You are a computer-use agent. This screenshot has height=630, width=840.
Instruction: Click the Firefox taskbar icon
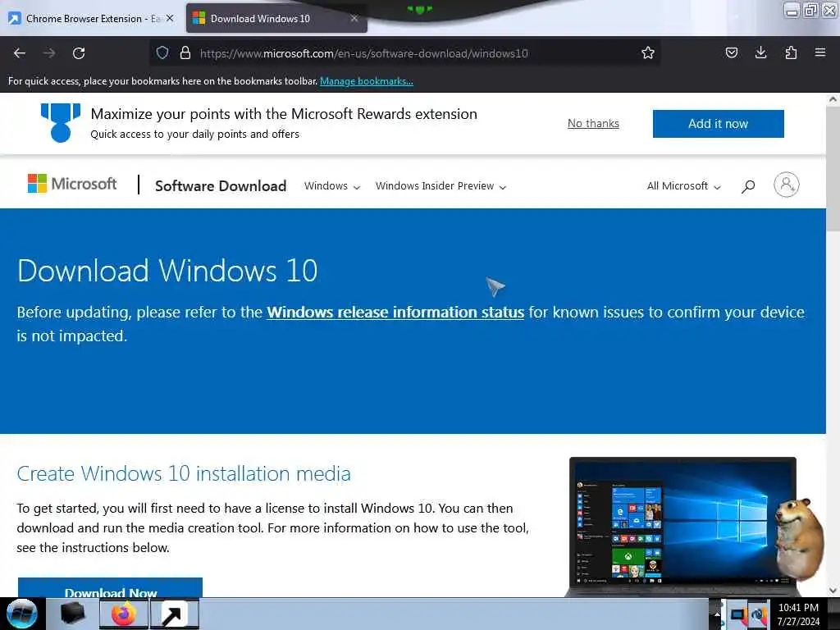124,614
